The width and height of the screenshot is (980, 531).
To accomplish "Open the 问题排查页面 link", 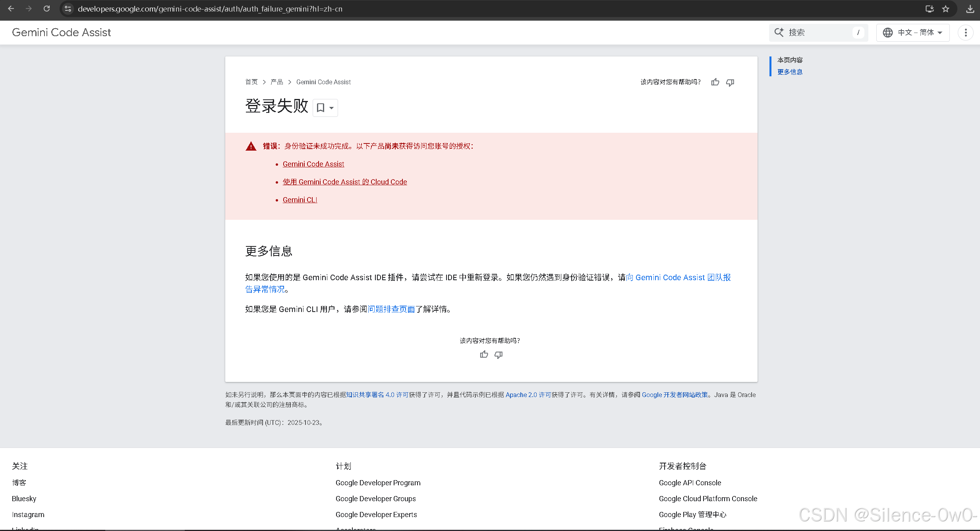I will coord(391,309).
